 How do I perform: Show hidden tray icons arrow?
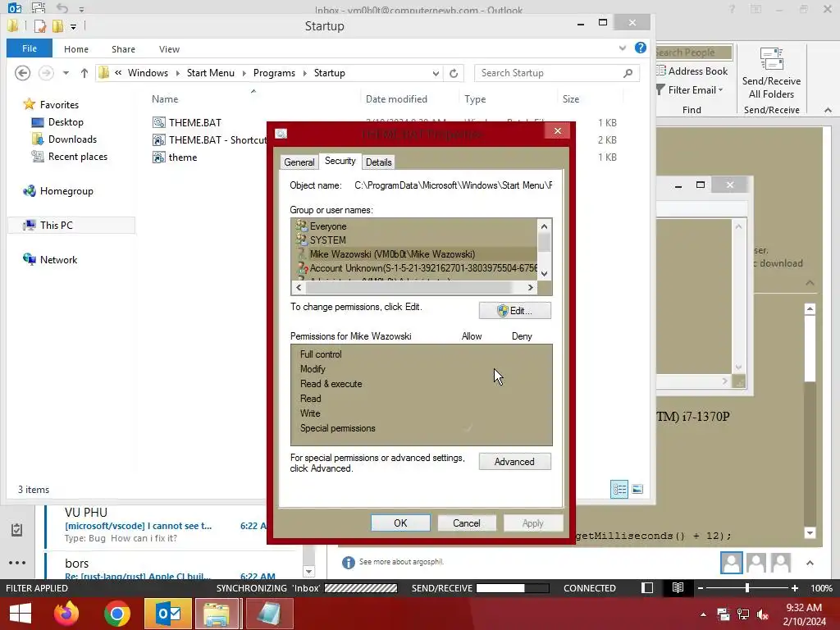point(703,614)
